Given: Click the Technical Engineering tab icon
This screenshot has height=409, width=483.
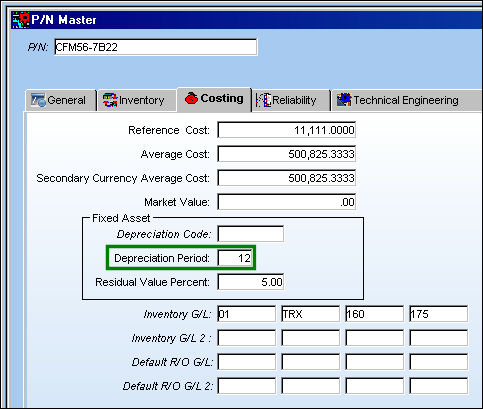Looking at the screenshot, I should [344, 100].
